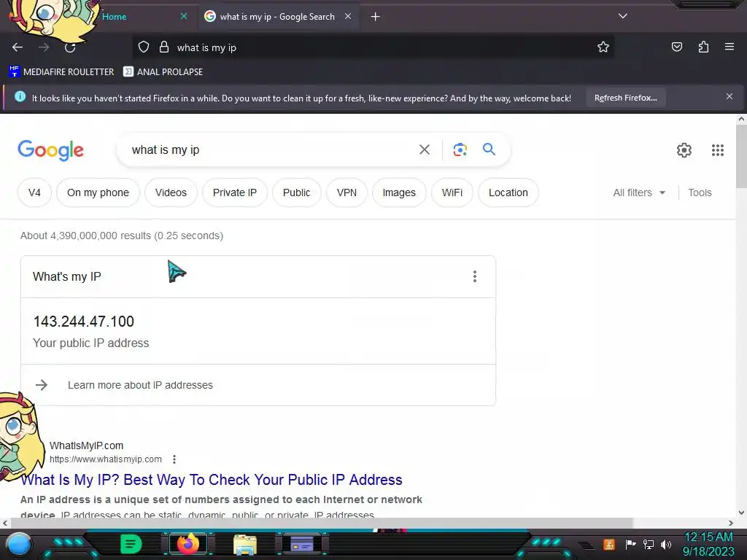The image size is (747, 560).
Task: Click the Firefox taskbar icon
Action: pyautogui.click(x=188, y=544)
